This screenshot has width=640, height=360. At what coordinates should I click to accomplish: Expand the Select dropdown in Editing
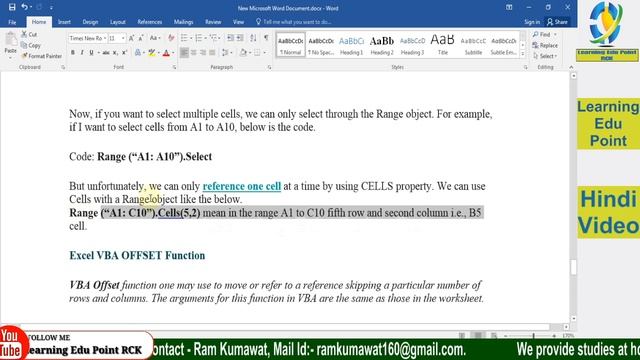[x=545, y=56]
